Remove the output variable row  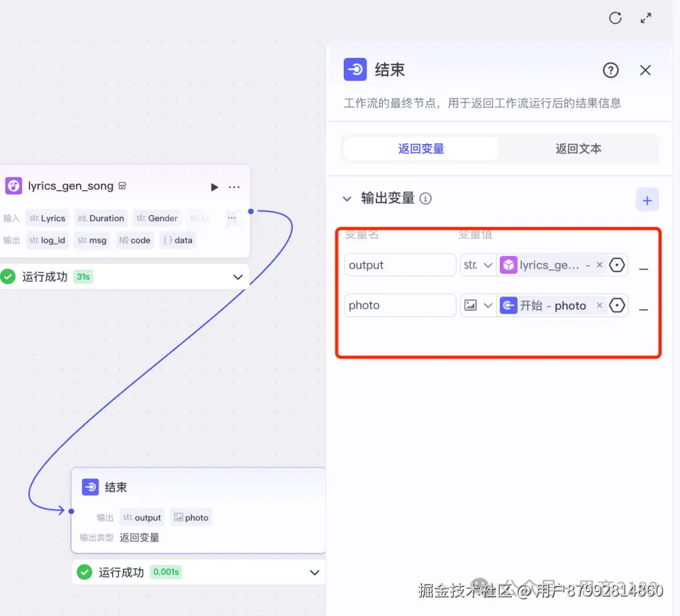643,269
